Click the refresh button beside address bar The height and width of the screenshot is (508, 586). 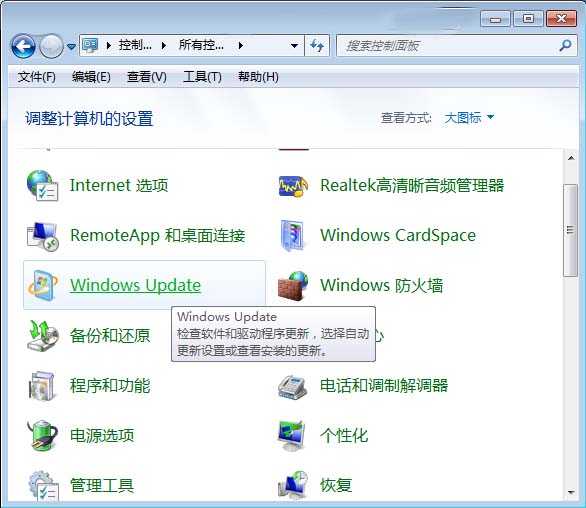coord(317,46)
